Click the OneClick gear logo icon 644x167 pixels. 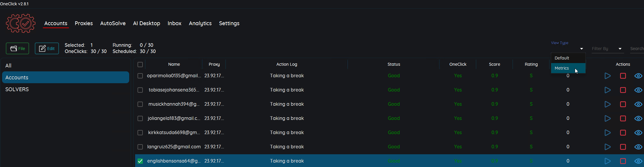[x=21, y=23]
